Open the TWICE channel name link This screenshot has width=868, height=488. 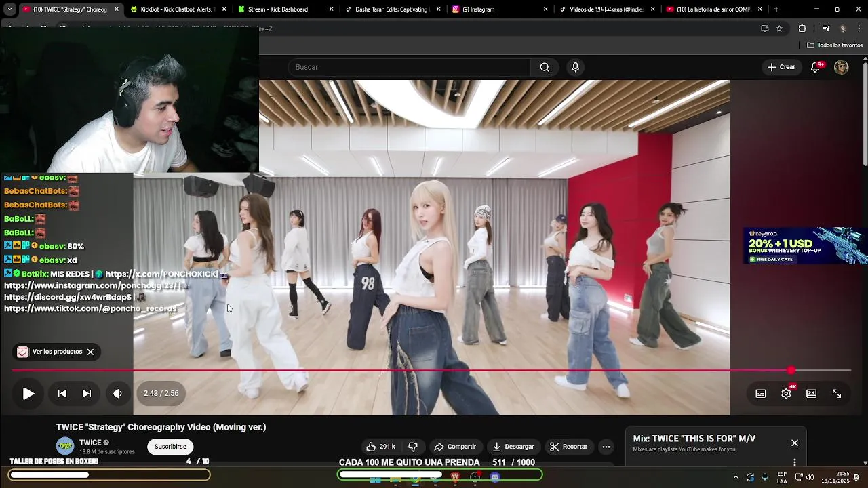(90, 443)
